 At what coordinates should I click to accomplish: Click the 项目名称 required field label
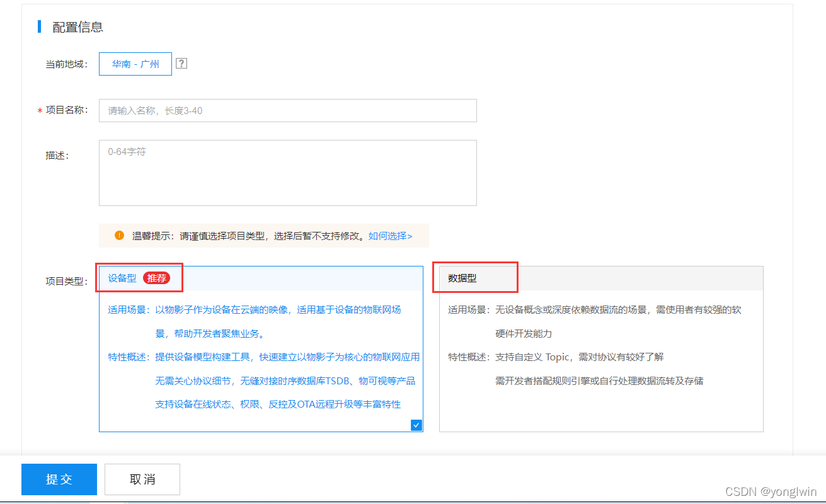coord(63,110)
